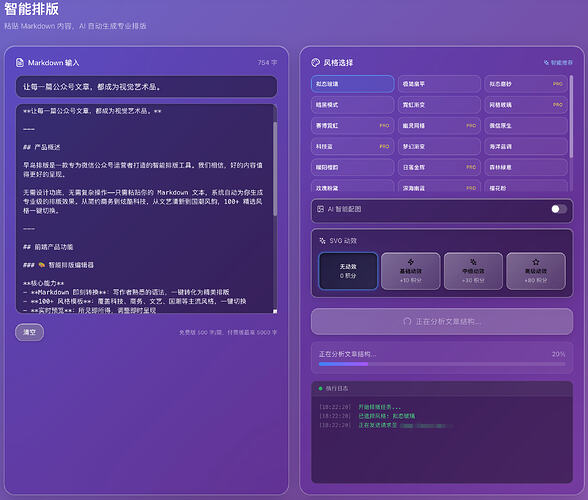Select the 基础动效 +10 积分 option
Screen dimensions: 588x500
(411, 271)
